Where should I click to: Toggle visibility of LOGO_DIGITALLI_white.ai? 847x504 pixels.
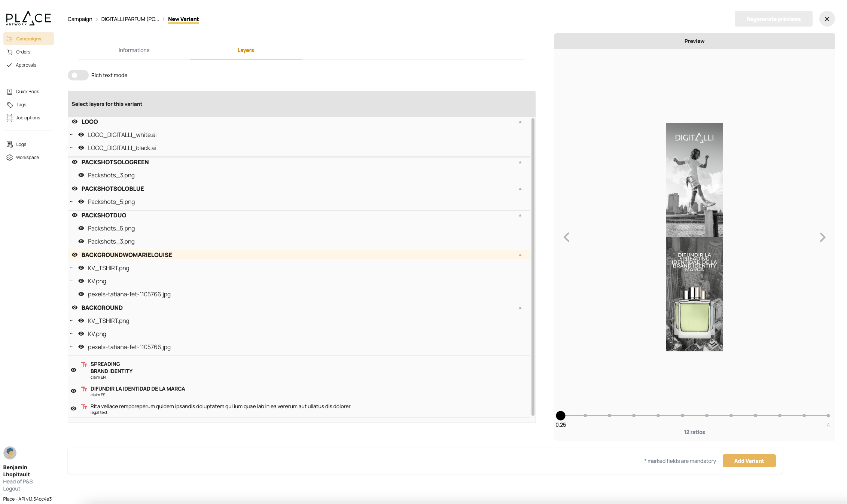81,135
